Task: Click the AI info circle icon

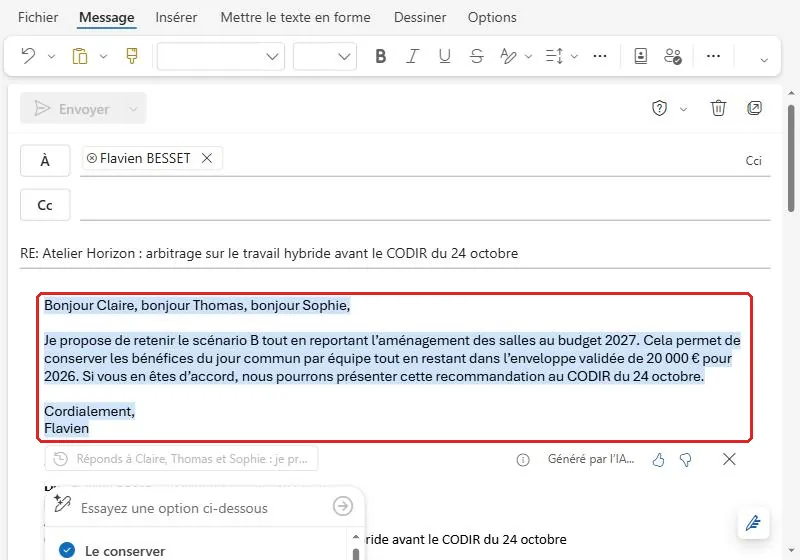Action: (x=523, y=460)
